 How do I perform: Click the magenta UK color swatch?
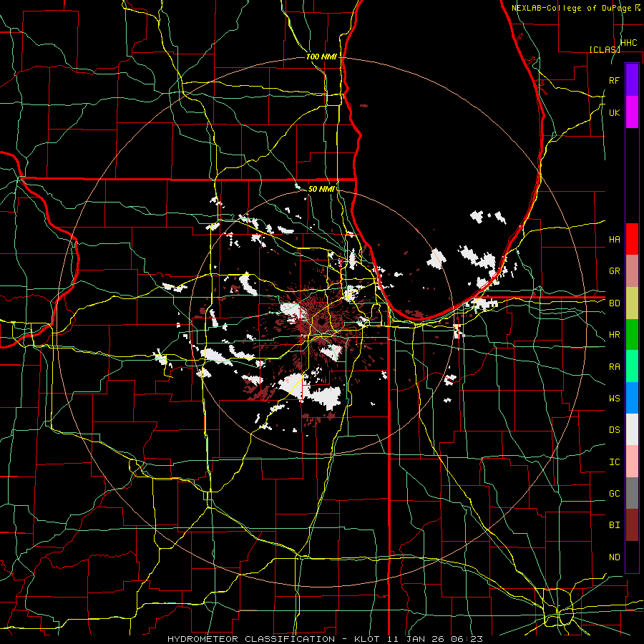coord(632,112)
